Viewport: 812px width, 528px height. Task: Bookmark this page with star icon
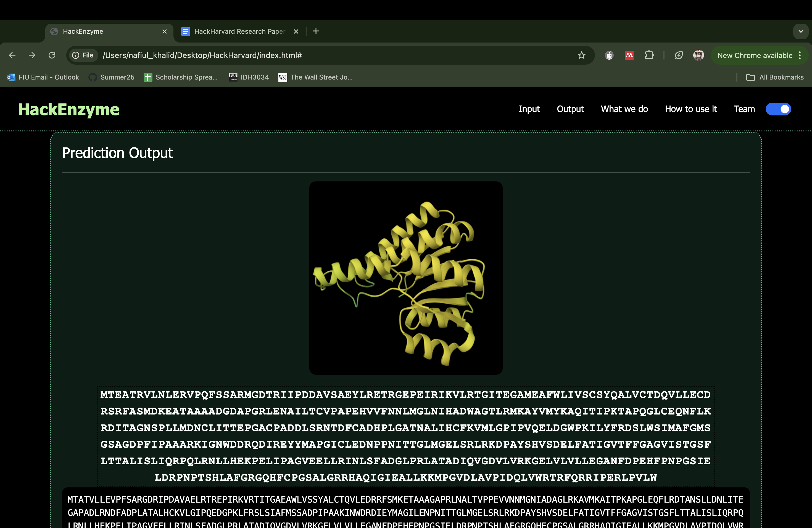click(x=581, y=55)
